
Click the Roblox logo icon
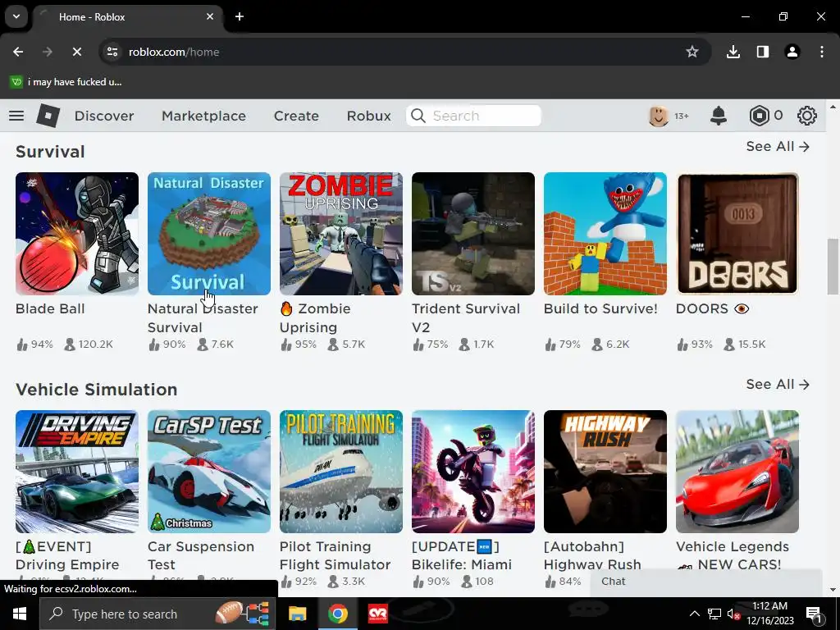pyautogui.click(x=48, y=116)
